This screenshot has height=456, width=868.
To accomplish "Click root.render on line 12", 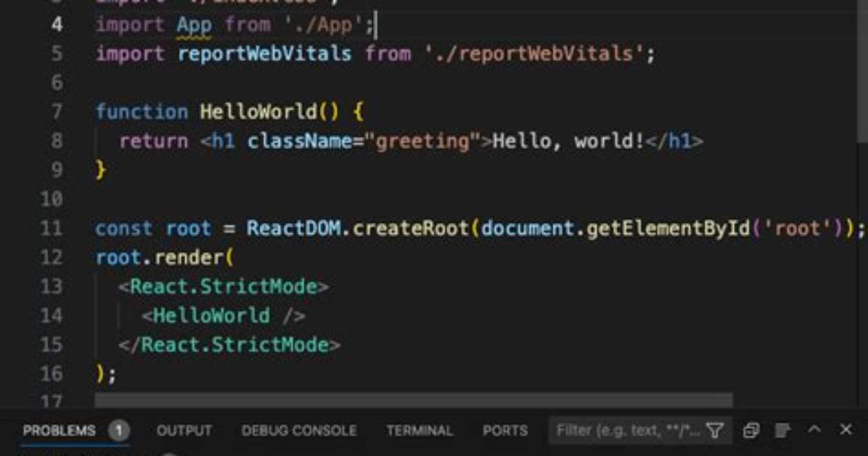I will point(159,258).
